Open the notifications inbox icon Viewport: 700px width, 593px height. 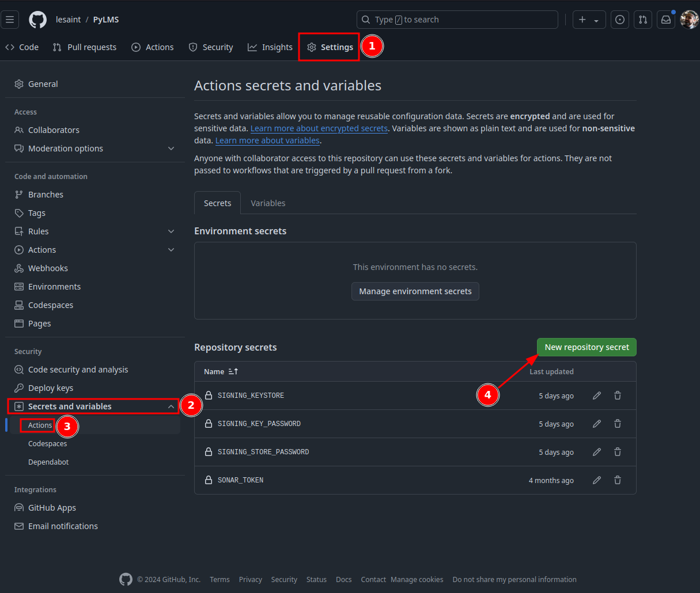point(666,20)
